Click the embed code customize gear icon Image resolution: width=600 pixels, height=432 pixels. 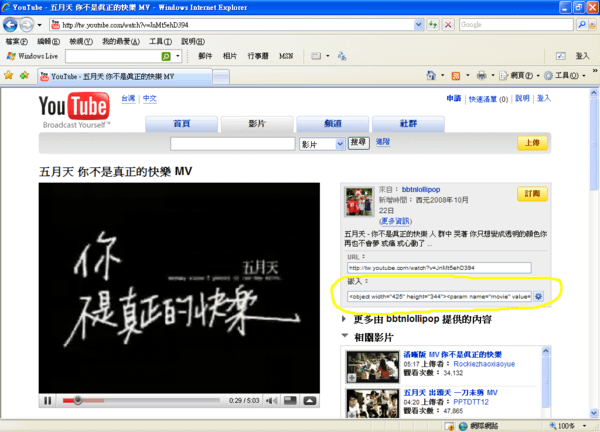pos(538,296)
